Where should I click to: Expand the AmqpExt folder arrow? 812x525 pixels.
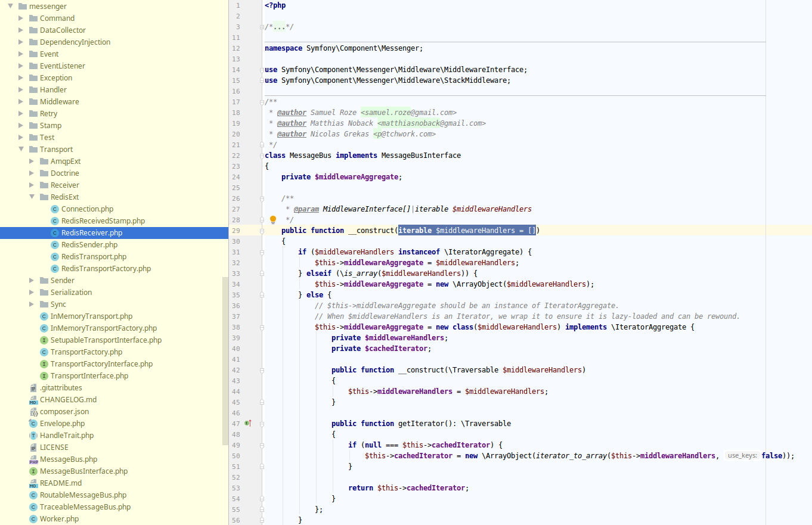[x=32, y=161]
